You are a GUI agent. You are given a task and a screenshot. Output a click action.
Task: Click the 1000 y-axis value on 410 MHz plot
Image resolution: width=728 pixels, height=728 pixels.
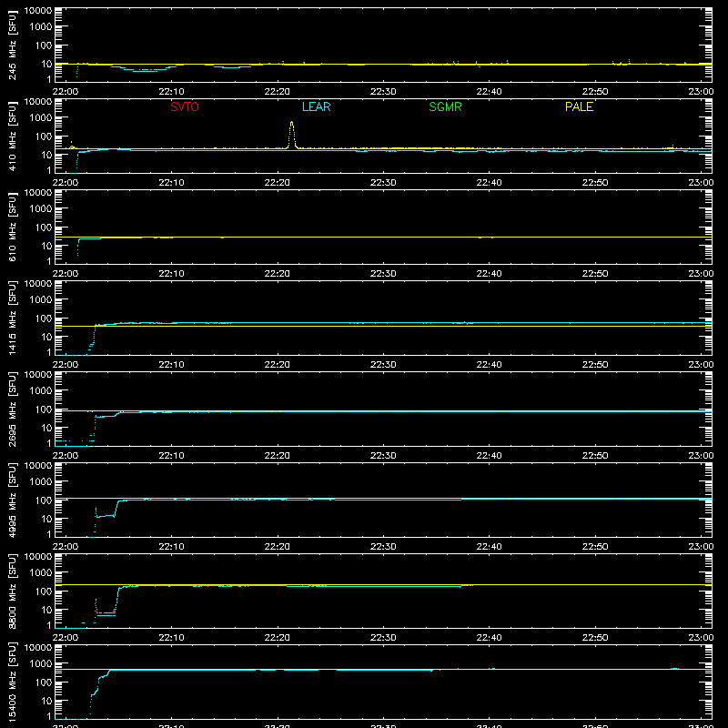coord(41,118)
